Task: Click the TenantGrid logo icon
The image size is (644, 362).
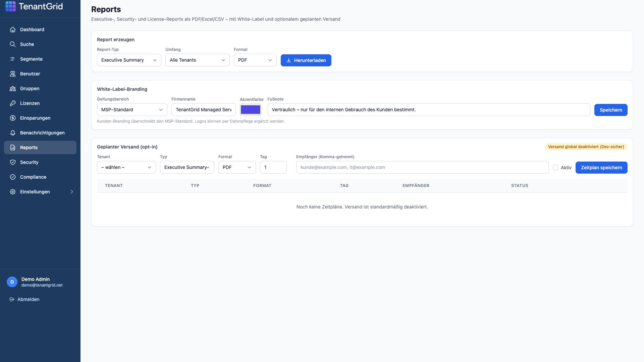Action: (10, 6)
